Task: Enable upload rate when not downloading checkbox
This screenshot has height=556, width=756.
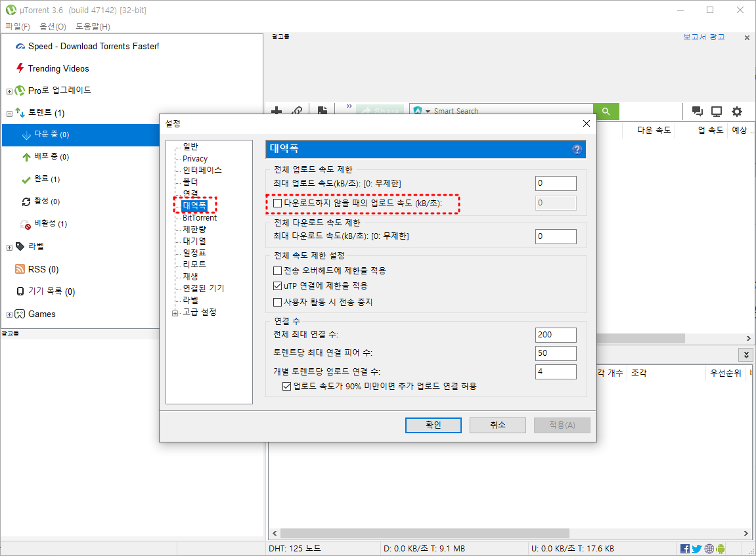Action: pyautogui.click(x=278, y=203)
